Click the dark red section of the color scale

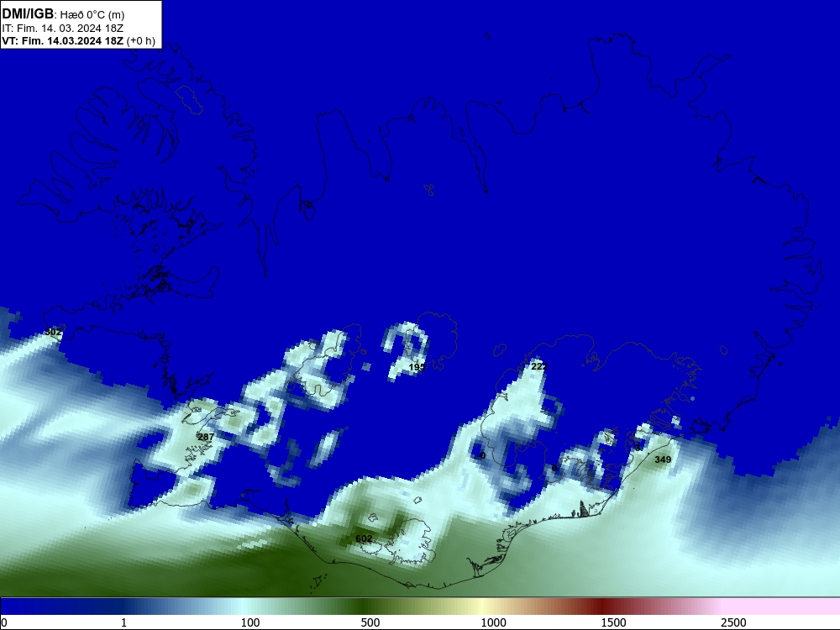tap(602, 606)
